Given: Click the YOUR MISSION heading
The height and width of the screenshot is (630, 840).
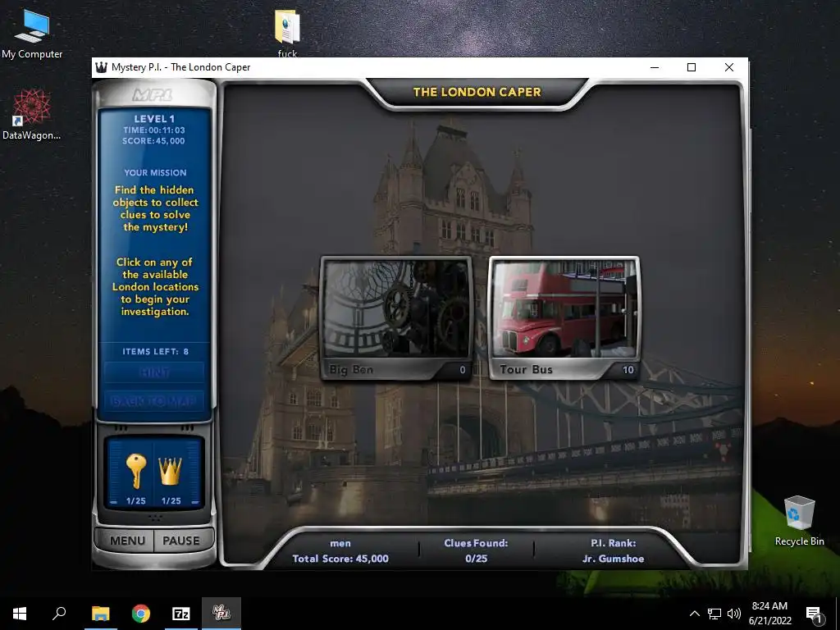Looking at the screenshot, I should pyautogui.click(x=155, y=172).
